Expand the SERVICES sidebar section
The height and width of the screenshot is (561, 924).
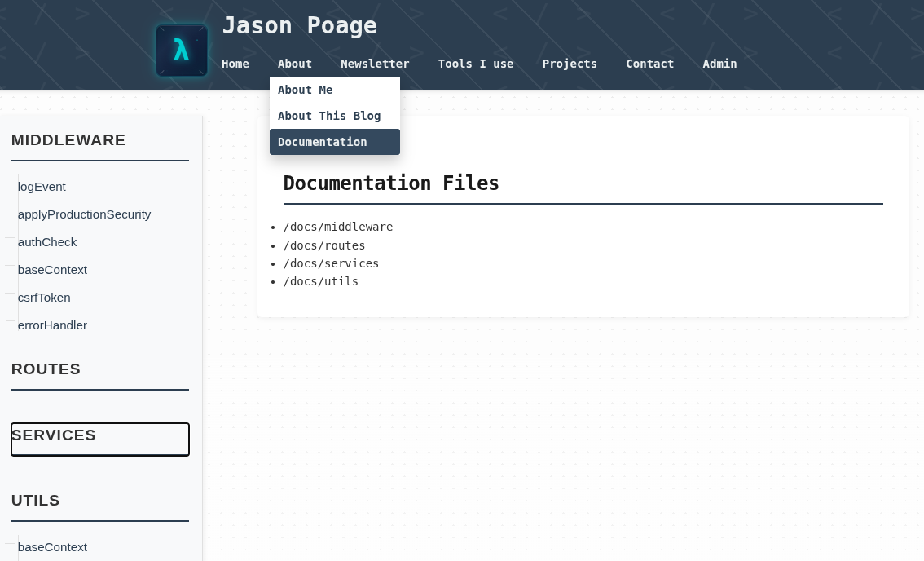(x=54, y=435)
